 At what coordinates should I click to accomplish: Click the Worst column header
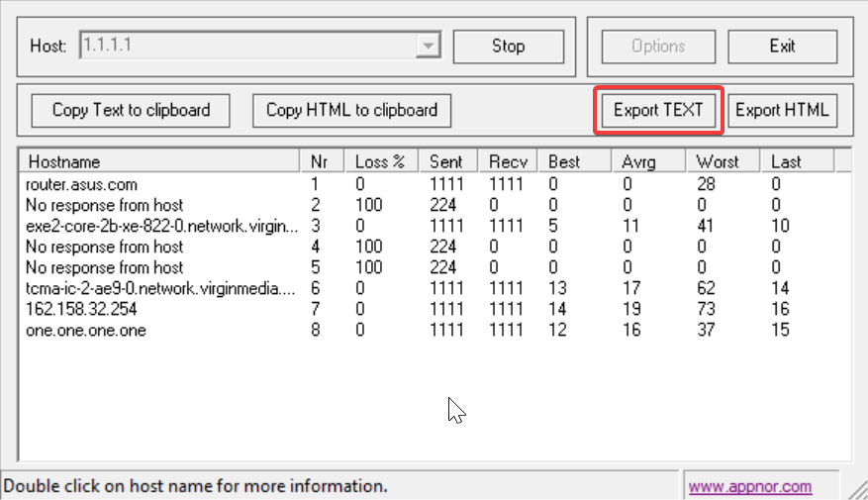(x=723, y=161)
